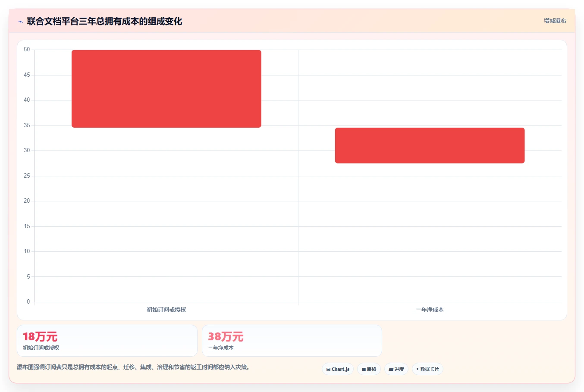Click the y-axis value 25
This screenshot has height=392, width=584.
click(27, 176)
